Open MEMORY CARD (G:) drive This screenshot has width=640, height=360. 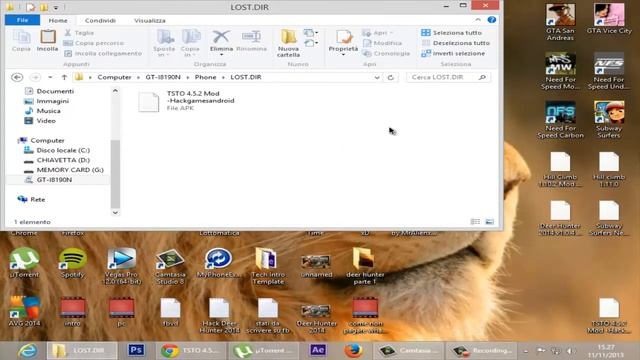click(x=64, y=170)
